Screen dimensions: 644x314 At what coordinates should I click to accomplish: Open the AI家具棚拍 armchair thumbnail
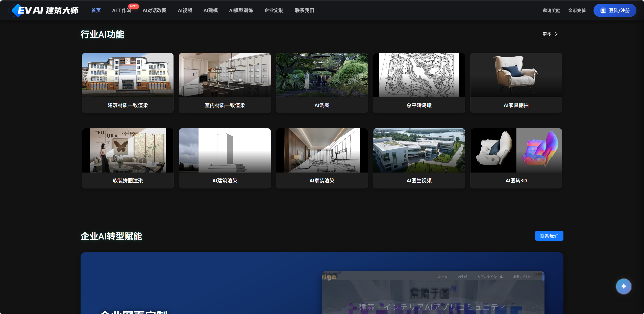coord(516,75)
